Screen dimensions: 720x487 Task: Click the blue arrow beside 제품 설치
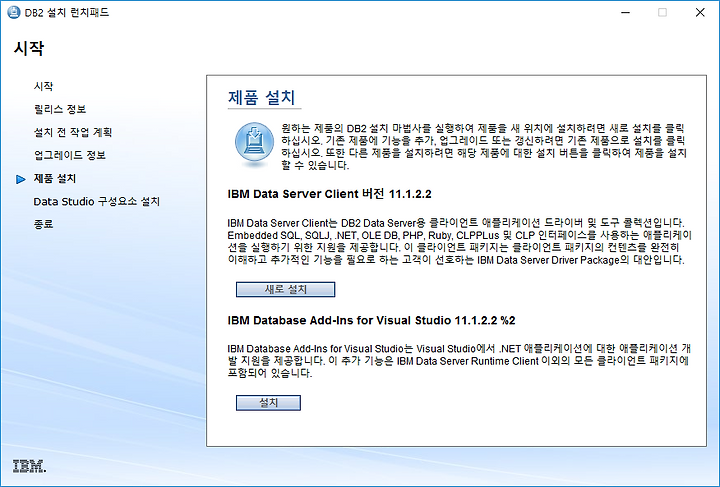click(21, 179)
